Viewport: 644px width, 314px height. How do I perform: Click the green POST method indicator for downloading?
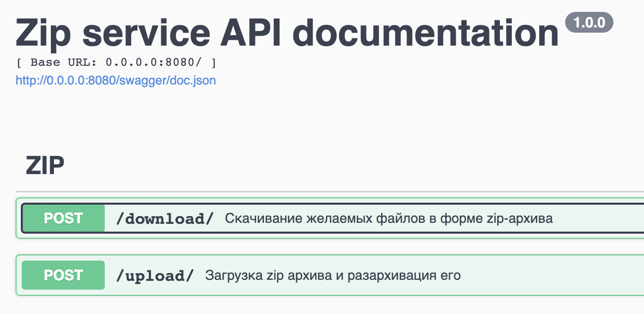pos(63,218)
